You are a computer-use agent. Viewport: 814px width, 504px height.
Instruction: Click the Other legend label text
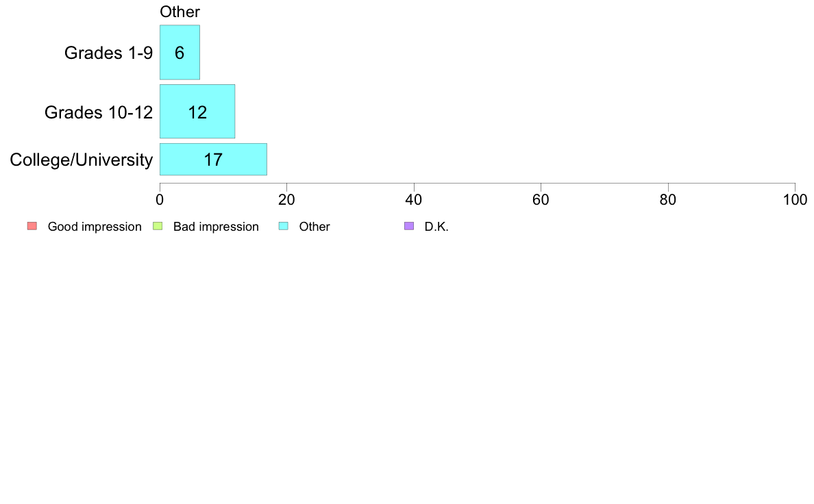click(314, 227)
